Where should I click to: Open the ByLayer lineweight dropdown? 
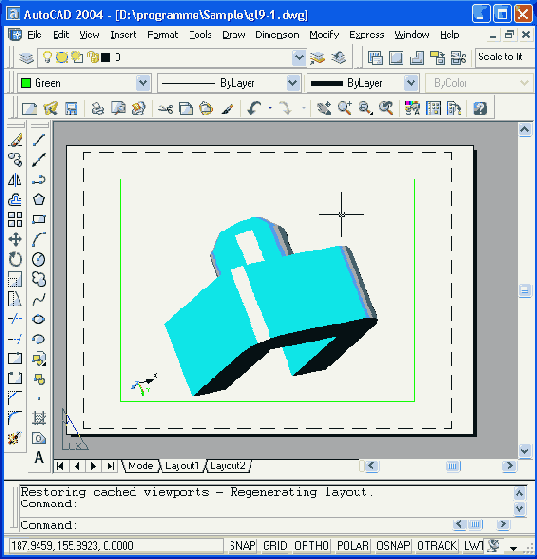pyautogui.click(x=411, y=83)
